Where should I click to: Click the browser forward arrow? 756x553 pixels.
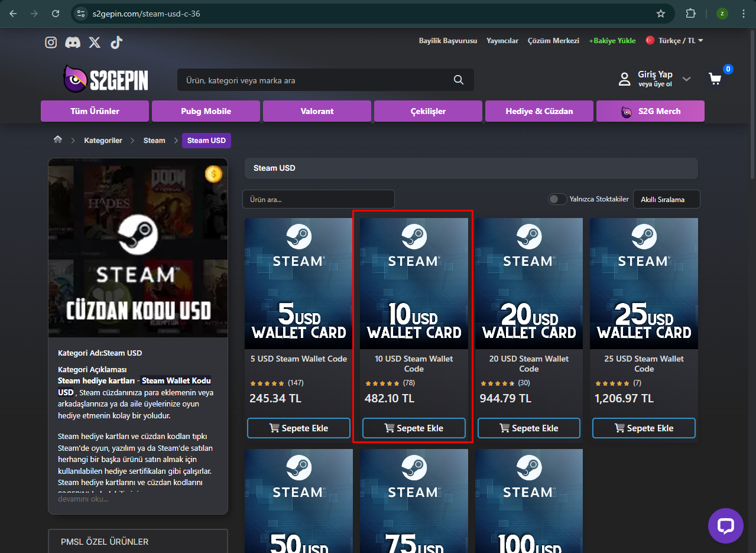point(34,13)
